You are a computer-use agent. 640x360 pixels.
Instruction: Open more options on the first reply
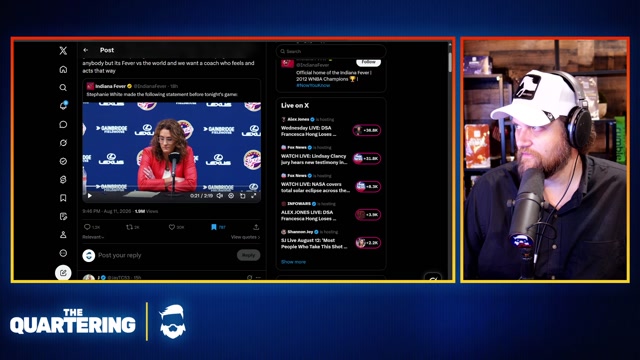click(258, 278)
